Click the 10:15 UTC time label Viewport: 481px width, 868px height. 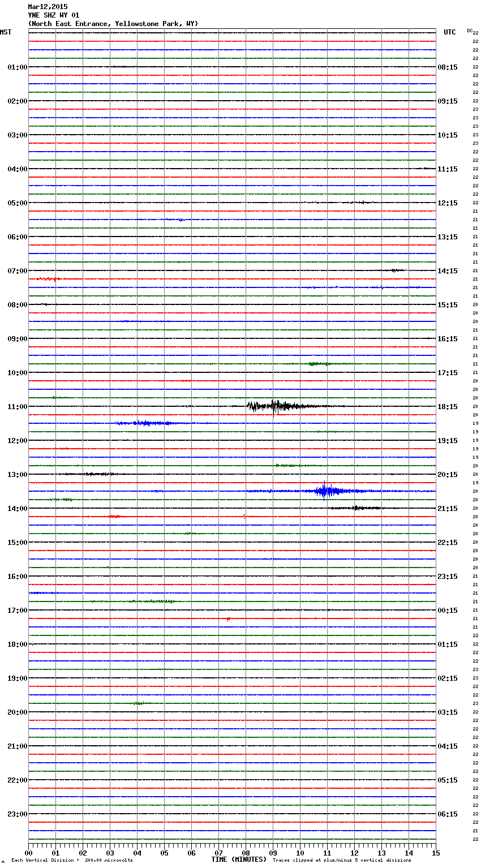[x=448, y=135]
